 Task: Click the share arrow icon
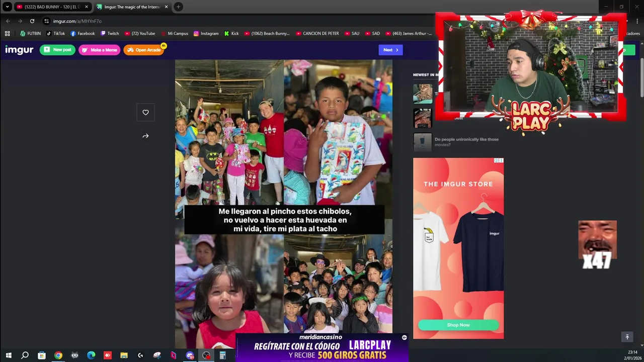(x=145, y=136)
